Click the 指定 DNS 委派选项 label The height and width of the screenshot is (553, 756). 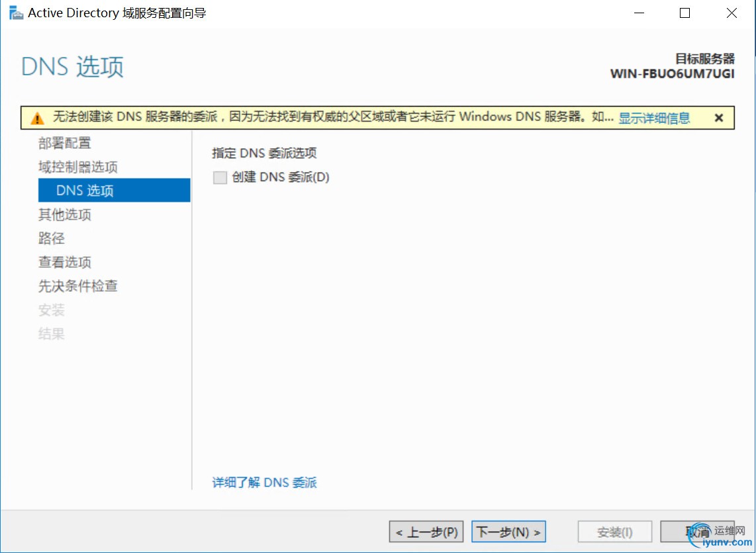pyautogui.click(x=264, y=153)
